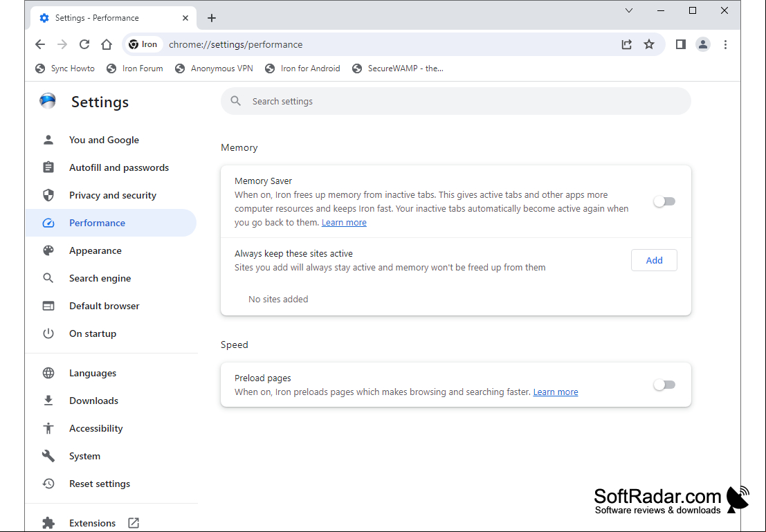Open Appearance settings
Screen dimensions: 766x532
tap(111, 250)
